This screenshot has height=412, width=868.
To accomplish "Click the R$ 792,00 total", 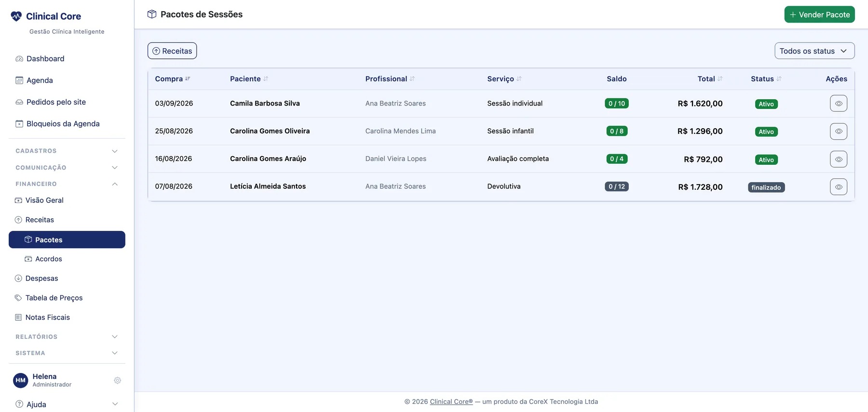I will (x=703, y=159).
